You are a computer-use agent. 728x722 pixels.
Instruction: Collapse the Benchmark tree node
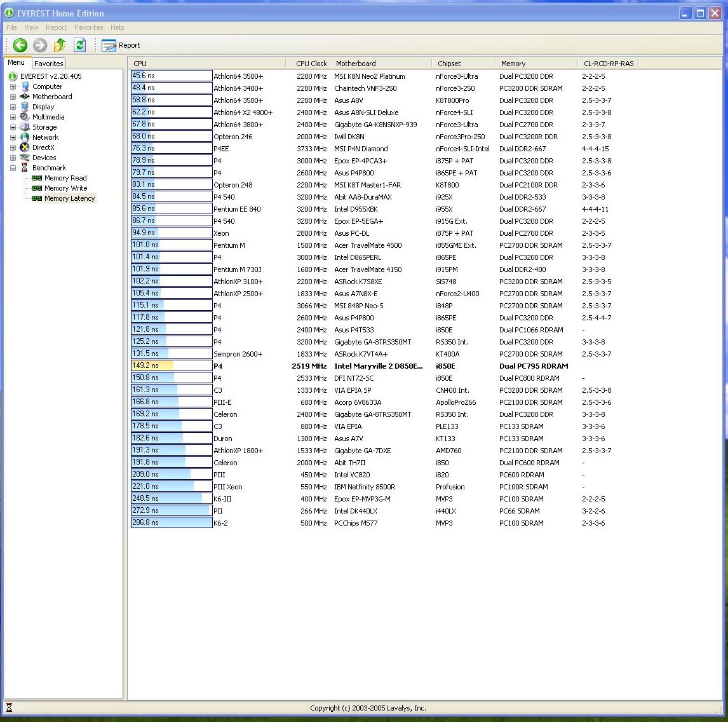click(13, 168)
